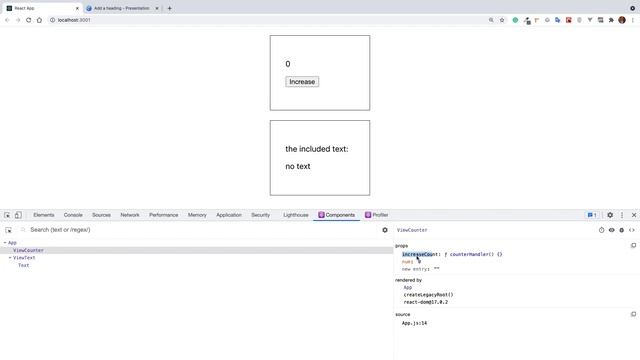Click the component search field
Image resolution: width=640 pixels, height=360 pixels.
[200, 230]
